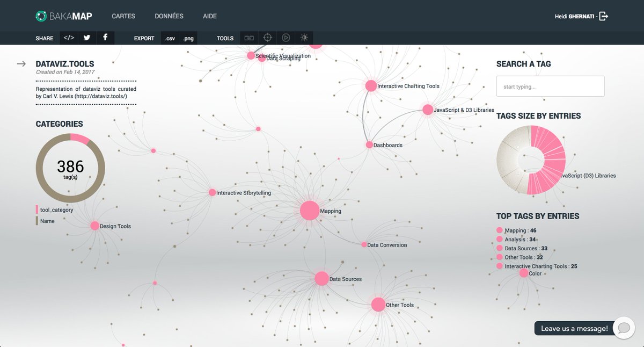The image size is (644, 347).
Task: Click the Other Tools graph node
Action: 378,305
